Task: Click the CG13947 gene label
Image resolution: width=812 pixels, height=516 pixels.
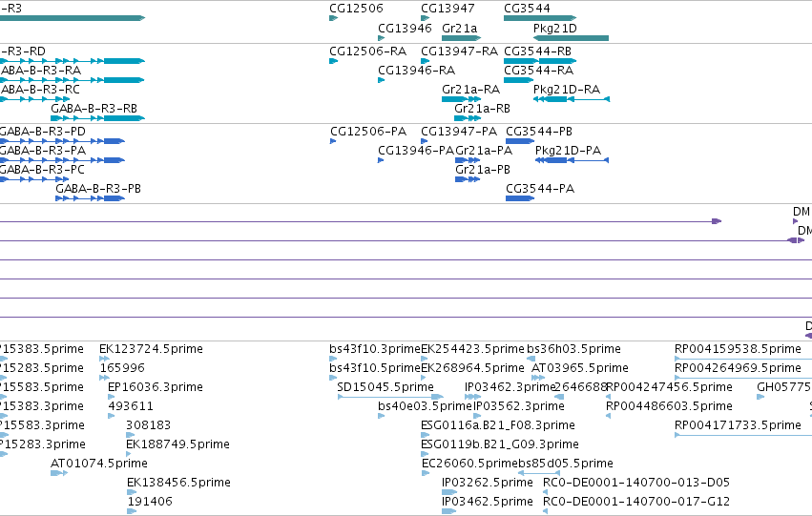Action: click(448, 9)
